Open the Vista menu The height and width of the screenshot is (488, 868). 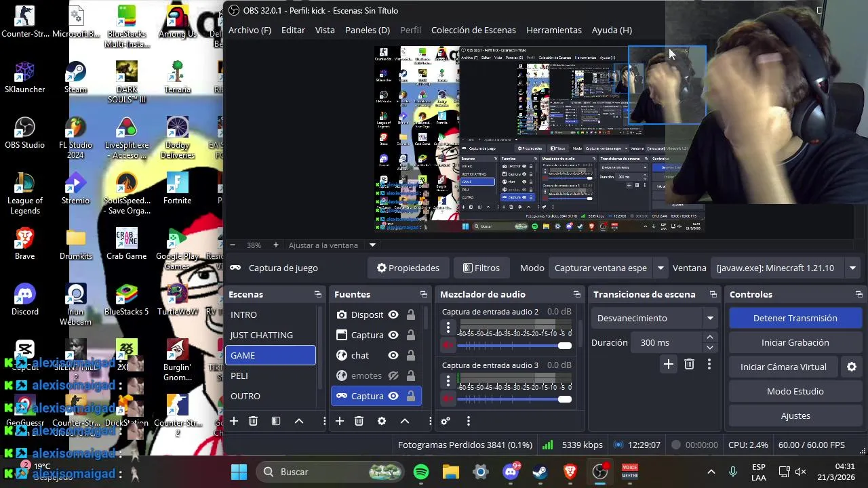point(325,30)
